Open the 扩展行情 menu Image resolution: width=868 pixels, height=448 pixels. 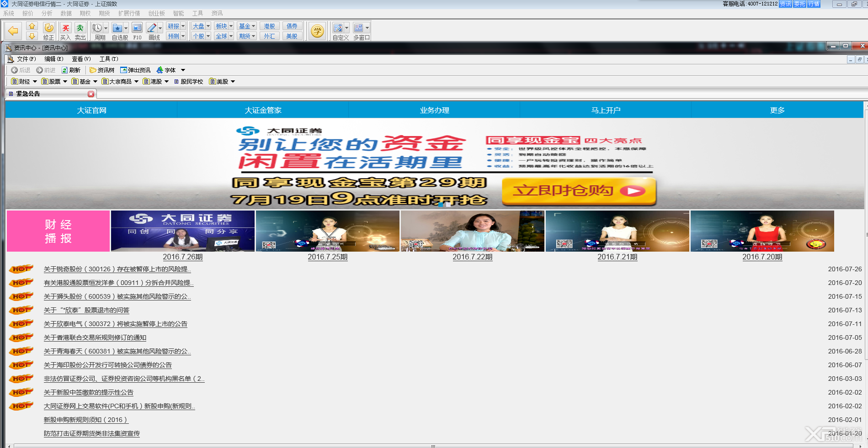tap(129, 13)
